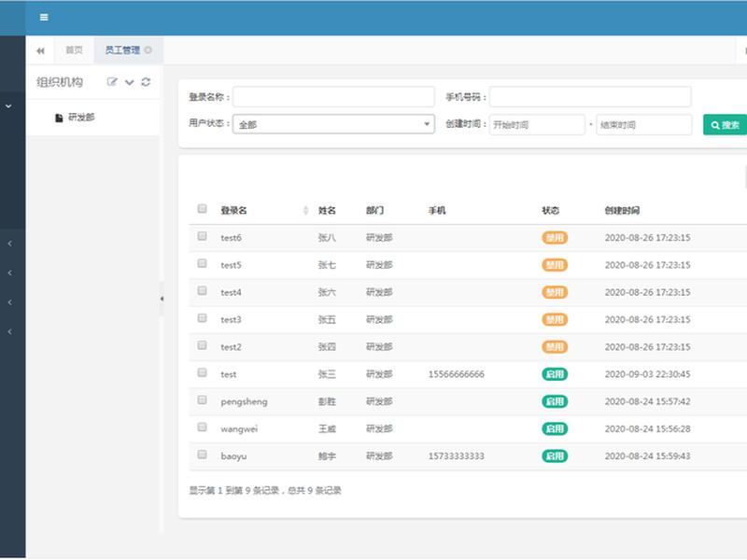The width and height of the screenshot is (747, 560).
Task: Click the green 搜索 button
Action: (x=725, y=125)
